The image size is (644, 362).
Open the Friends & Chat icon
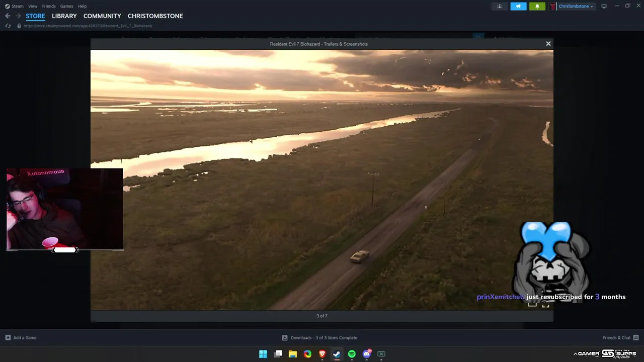click(636, 337)
